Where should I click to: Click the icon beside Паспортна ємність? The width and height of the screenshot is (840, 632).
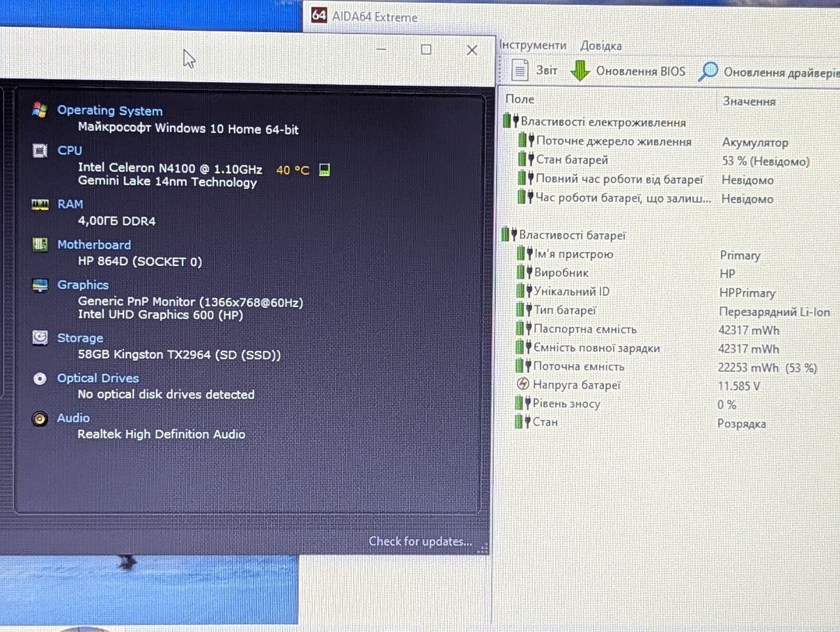pyautogui.click(x=524, y=328)
